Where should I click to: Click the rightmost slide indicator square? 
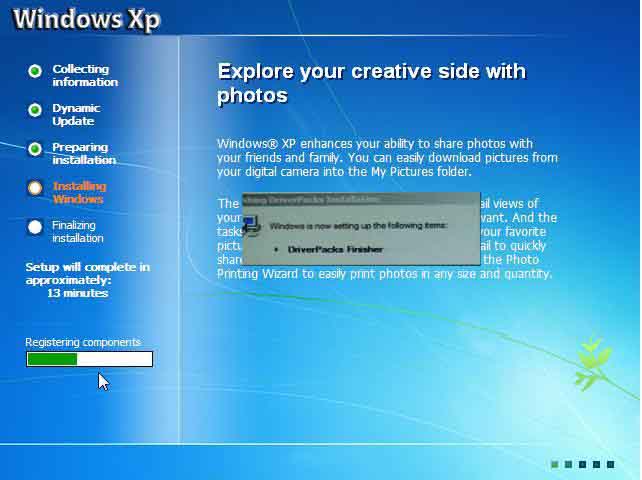[610, 464]
